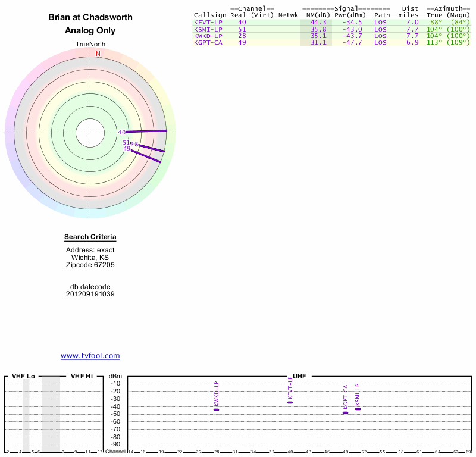This screenshot has width=476, height=457.
Task: Click the channel 49 label on radar
Action: tap(127, 149)
